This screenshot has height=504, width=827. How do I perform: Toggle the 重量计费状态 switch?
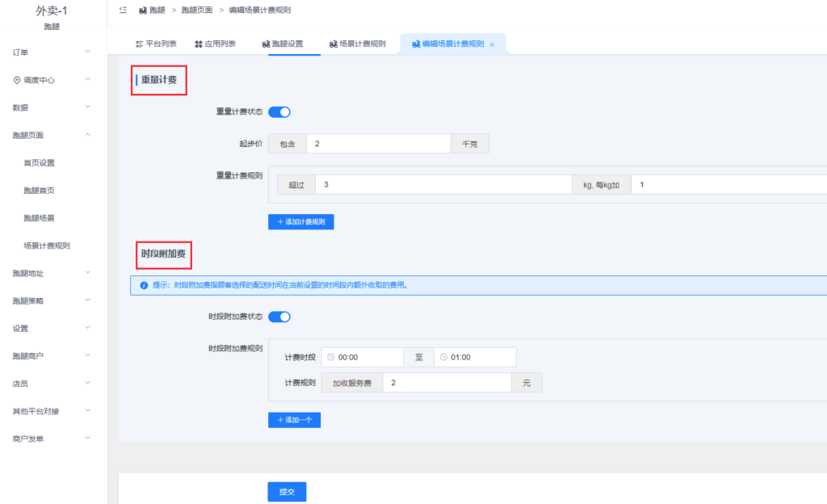[279, 112]
